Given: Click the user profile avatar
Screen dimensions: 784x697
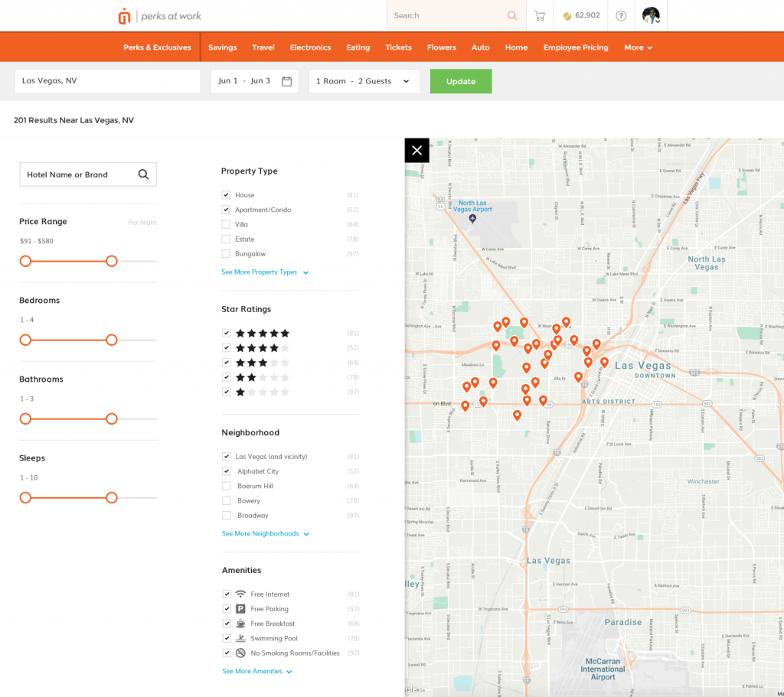Looking at the screenshot, I should [650, 15].
